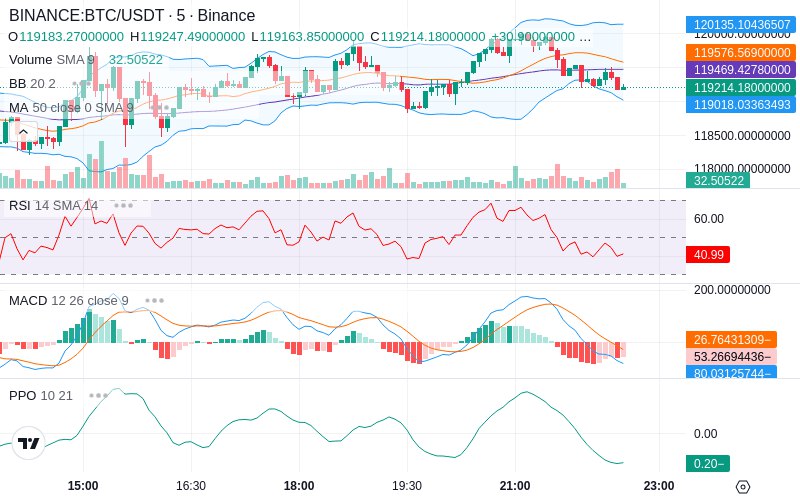Click the RSI 14 SMA 14 label

point(54,206)
